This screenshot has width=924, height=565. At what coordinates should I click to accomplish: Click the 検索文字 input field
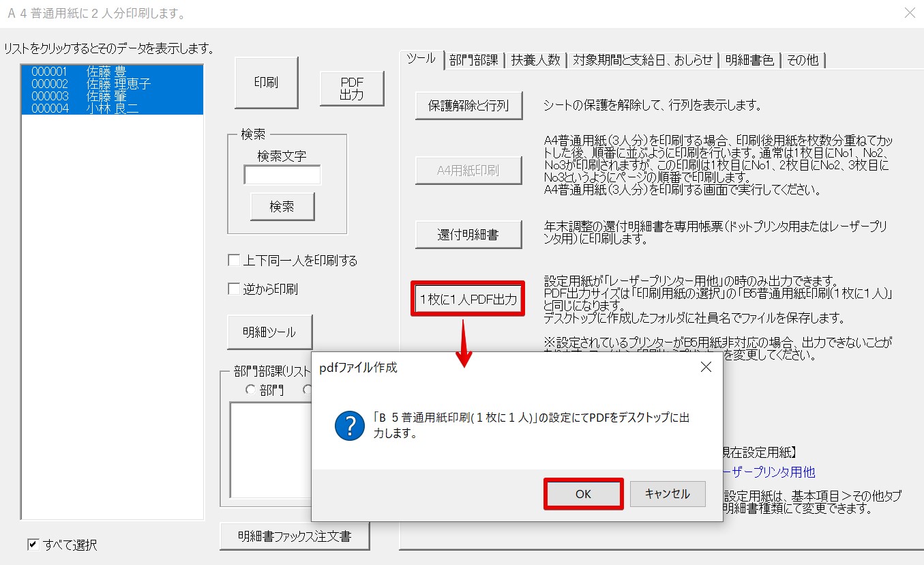tap(282, 175)
